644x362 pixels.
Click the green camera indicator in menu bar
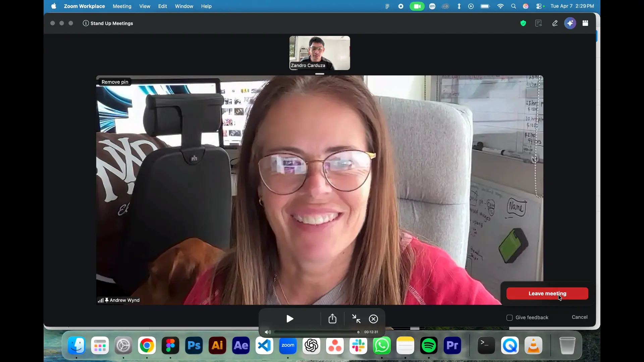click(x=417, y=6)
